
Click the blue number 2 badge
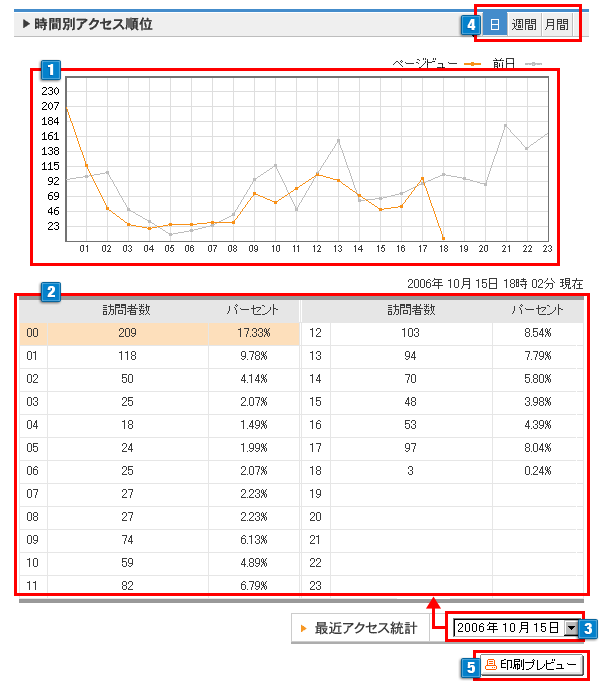49,293
